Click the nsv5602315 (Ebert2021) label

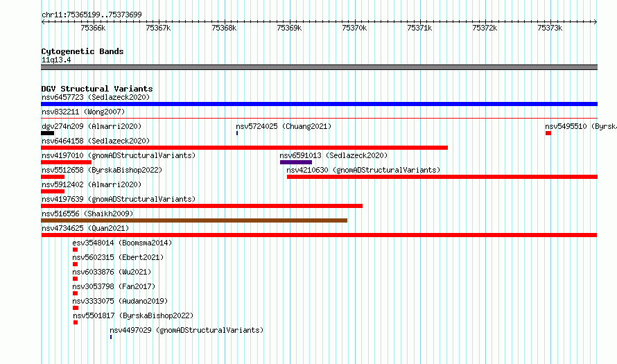click(118, 257)
